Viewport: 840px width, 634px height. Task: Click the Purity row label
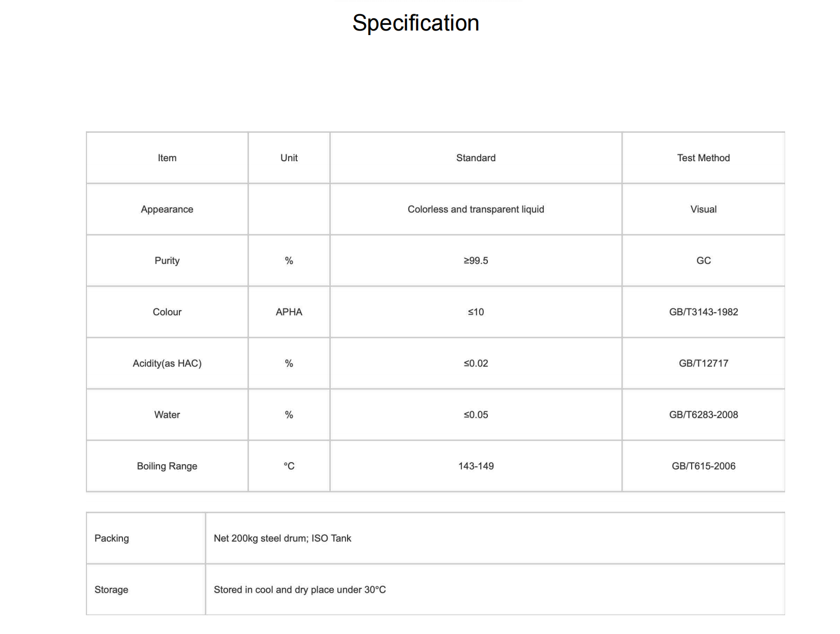167,261
